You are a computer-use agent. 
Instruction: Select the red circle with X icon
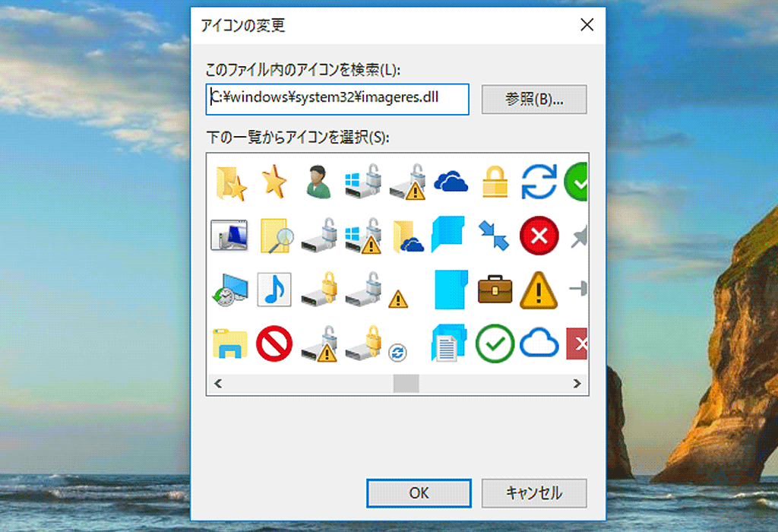click(x=539, y=236)
